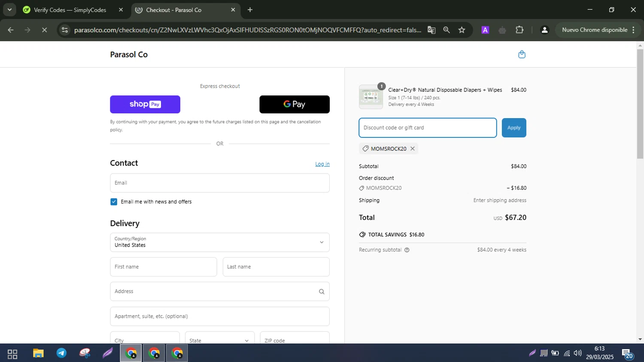Go back to the previous page

11,30
